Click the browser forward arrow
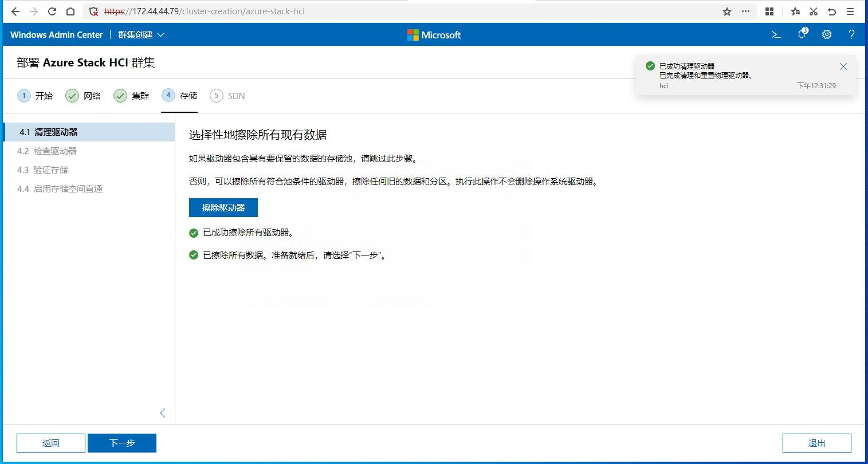The image size is (868, 464). pos(34,11)
